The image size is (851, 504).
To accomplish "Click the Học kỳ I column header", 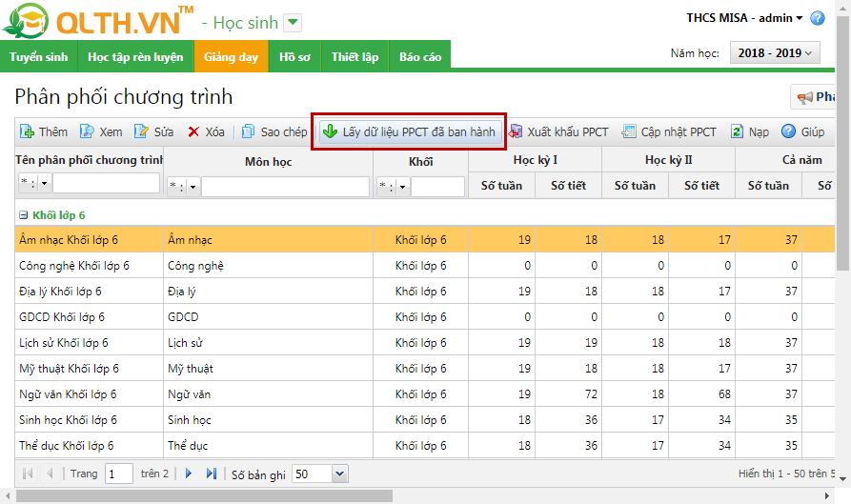I will pos(536,160).
